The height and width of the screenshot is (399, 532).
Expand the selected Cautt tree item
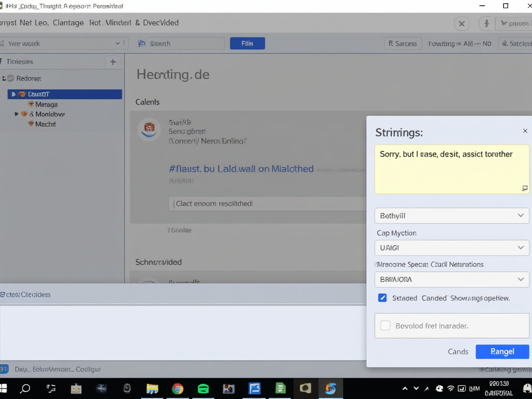click(x=14, y=95)
